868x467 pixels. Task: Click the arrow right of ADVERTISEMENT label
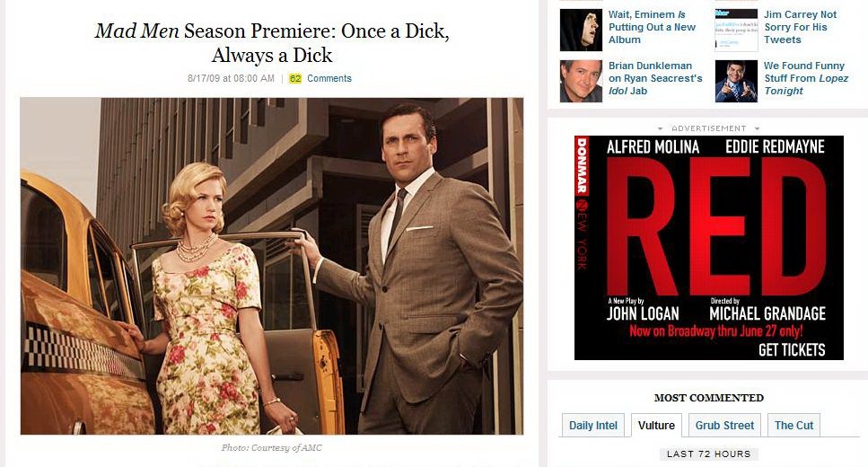pyautogui.click(x=757, y=128)
